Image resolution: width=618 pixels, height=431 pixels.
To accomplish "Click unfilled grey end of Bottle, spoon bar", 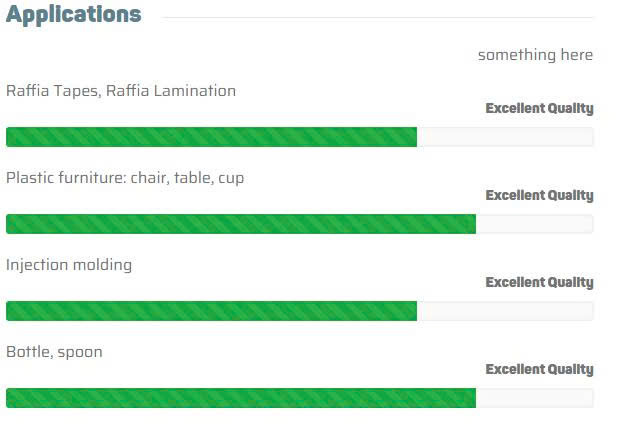I will click(534, 398).
